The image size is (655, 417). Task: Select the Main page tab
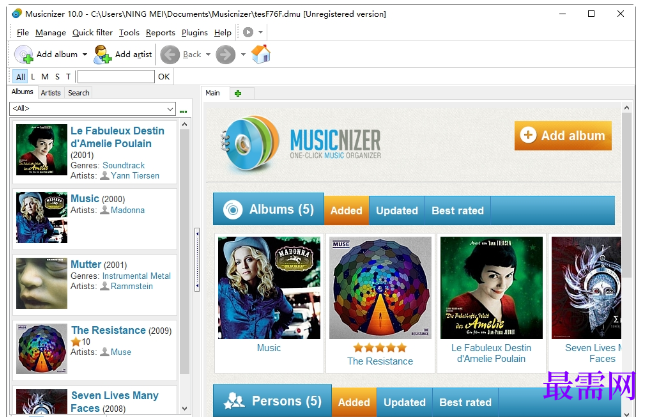[x=213, y=93]
